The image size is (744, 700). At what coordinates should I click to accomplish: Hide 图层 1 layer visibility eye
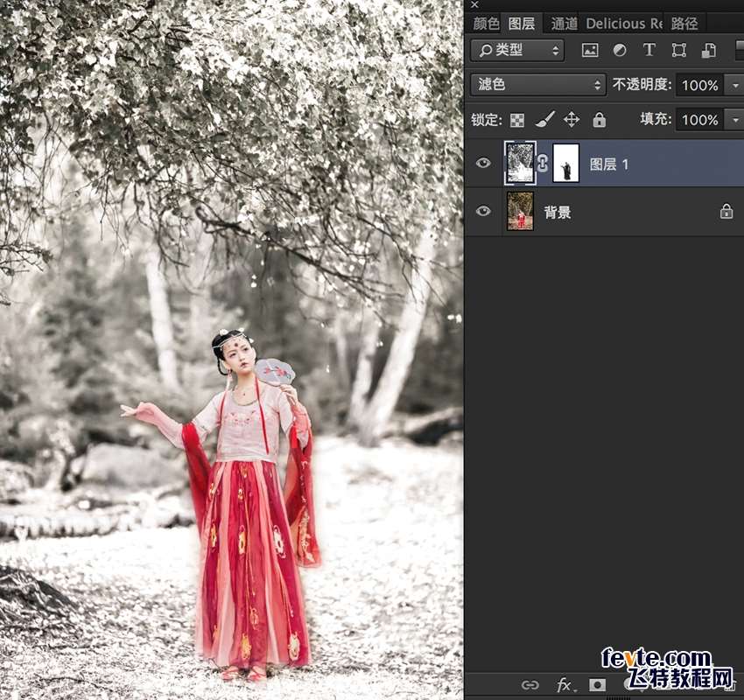point(483,163)
